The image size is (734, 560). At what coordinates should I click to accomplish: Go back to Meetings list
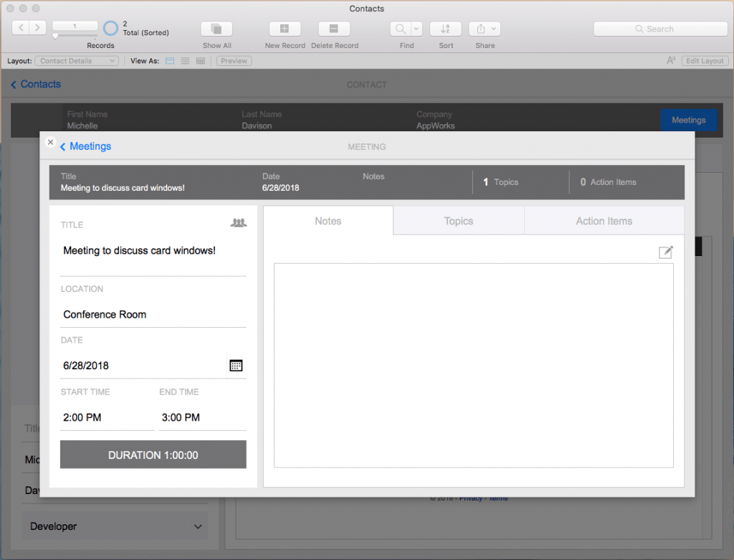tap(86, 146)
